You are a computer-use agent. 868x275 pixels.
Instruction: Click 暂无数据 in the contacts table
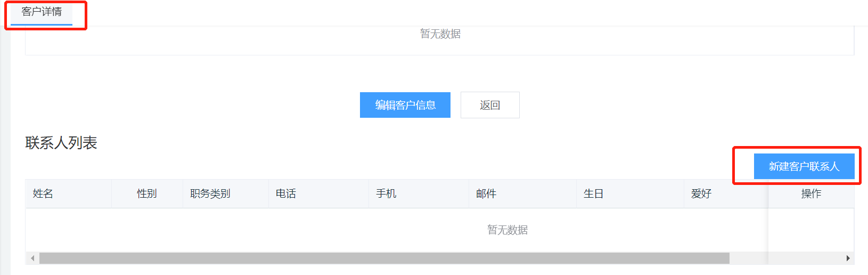click(507, 230)
